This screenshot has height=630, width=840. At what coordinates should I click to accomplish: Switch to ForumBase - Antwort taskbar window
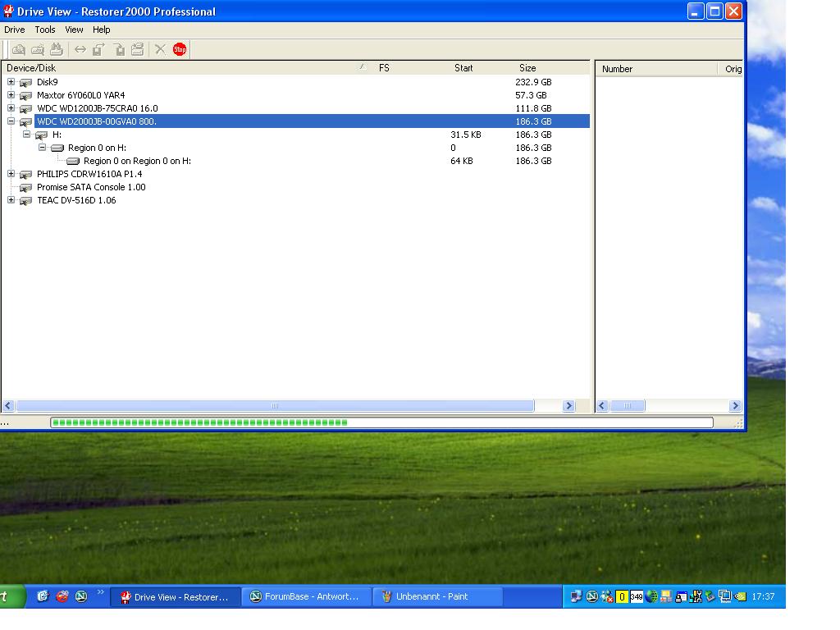307,596
